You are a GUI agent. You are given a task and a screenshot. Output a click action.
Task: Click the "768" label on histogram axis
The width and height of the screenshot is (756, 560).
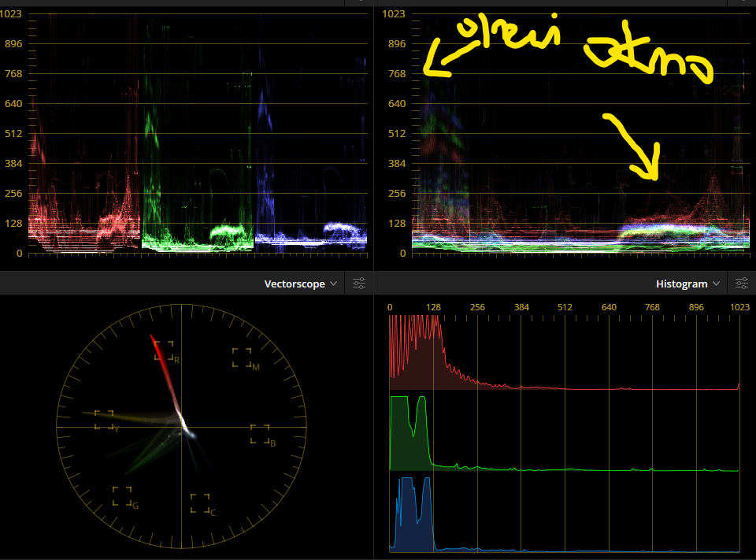[x=652, y=307]
